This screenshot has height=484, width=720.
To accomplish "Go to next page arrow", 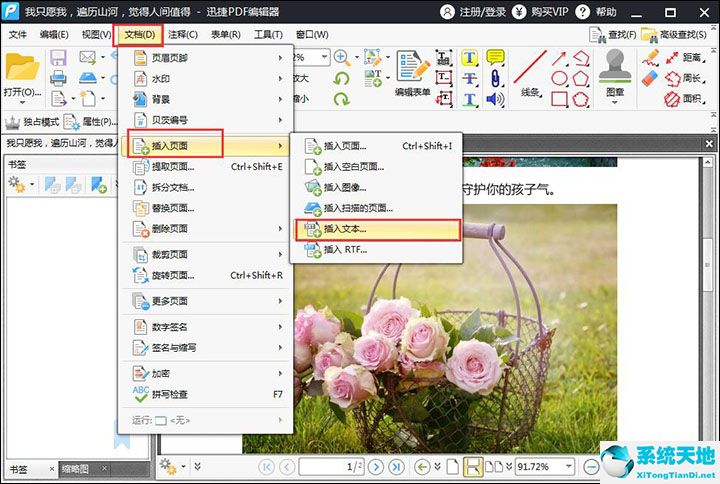I will [376, 467].
